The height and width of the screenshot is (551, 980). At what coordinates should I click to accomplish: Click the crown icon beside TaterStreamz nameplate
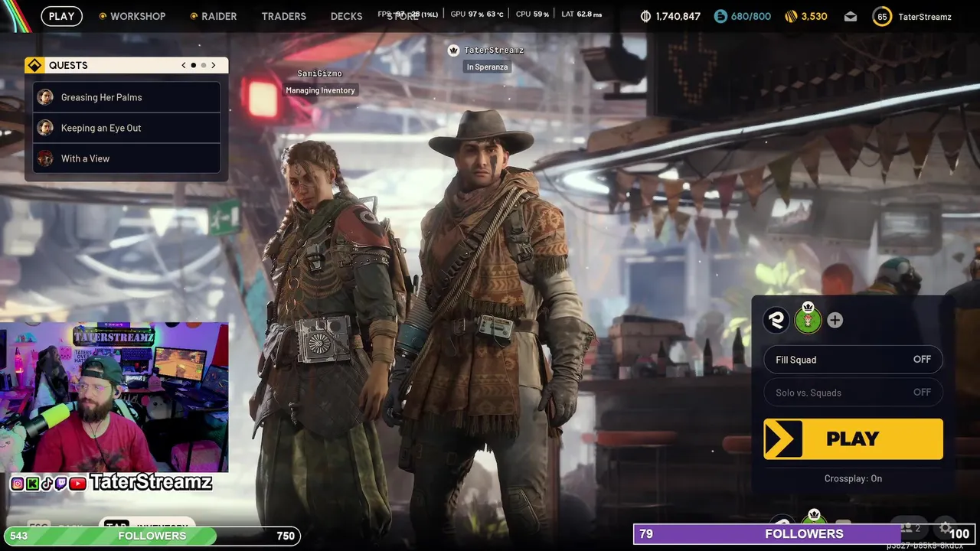pos(453,51)
